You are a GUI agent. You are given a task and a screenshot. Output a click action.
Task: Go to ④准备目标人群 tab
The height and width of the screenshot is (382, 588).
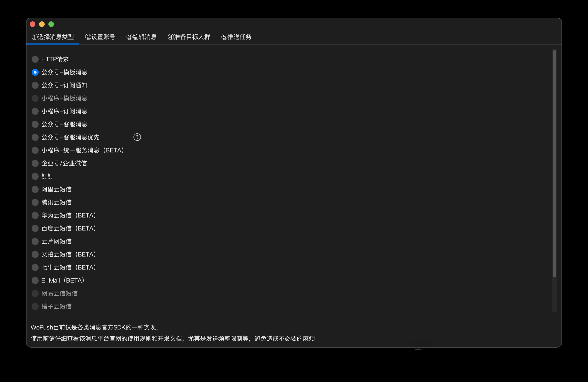click(x=189, y=37)
